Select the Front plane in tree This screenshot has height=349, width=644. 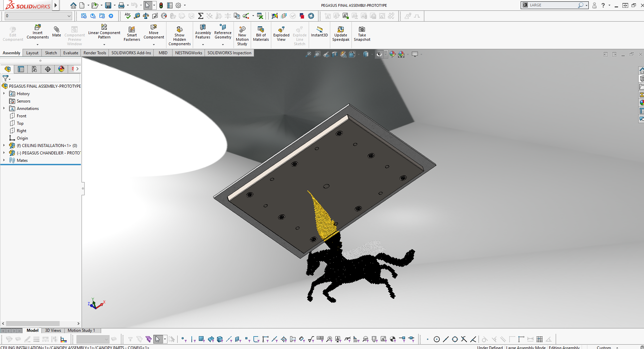(21, 116)
